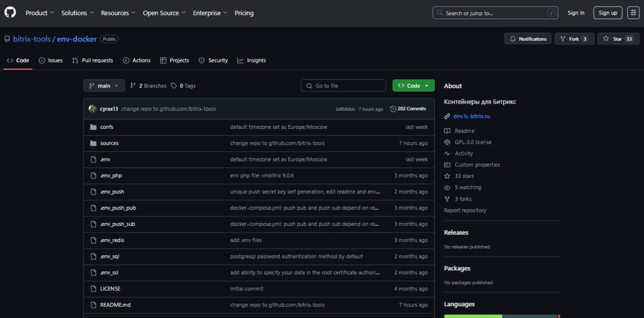Click the green language bar segment
The height and width of the screenshot is (318, 644).
click(x=473, y=316)
